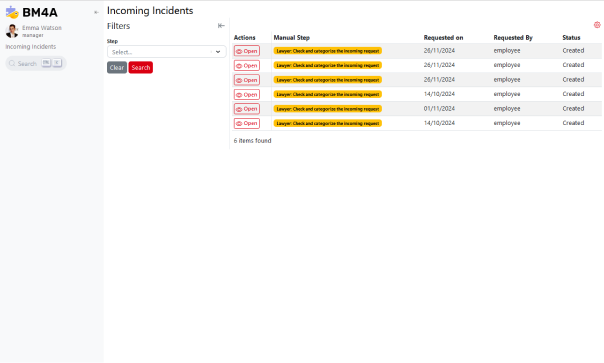This screenshot has width=604, height=363.
Task: Clear the filters
Action: coord(117,67)
